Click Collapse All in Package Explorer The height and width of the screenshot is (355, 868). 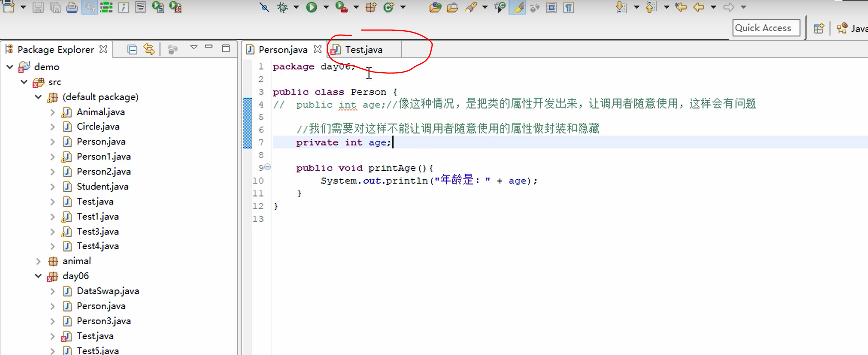click(132, 49)
